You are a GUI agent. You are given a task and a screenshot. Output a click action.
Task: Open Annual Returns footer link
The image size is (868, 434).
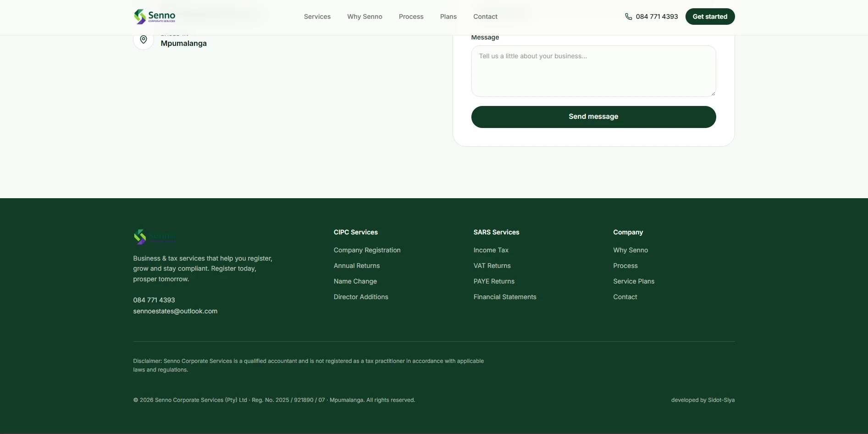pyautogui.click(x=357, y=266)
